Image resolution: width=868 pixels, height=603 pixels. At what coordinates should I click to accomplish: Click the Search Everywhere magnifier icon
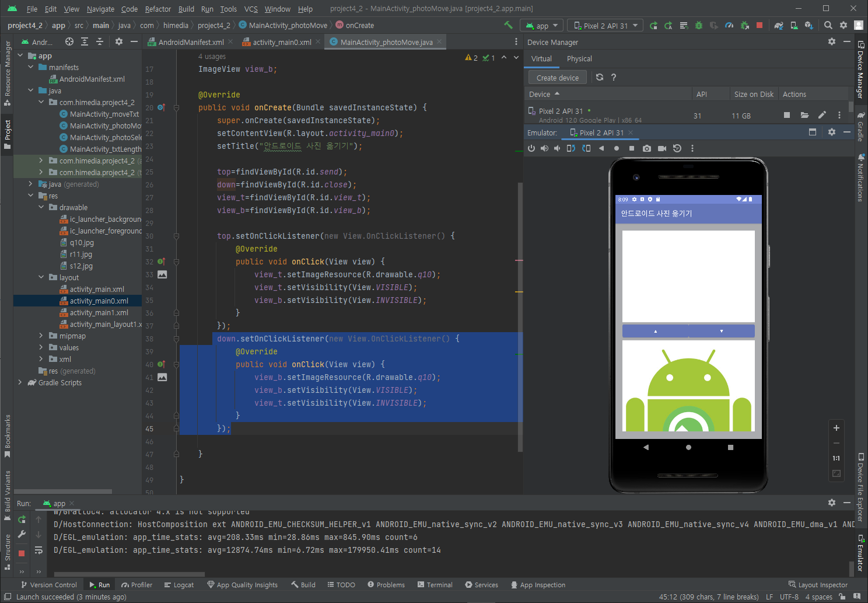point(828,25)
